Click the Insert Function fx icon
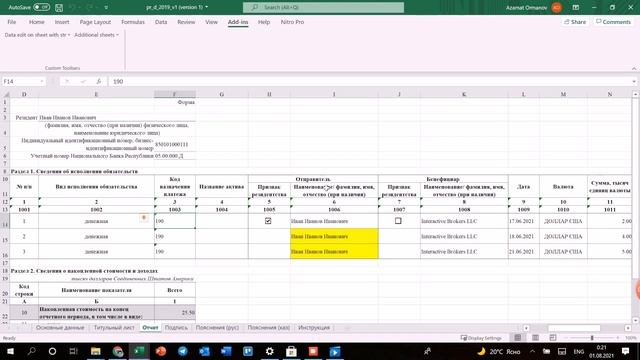 pyautogui.click(x=98, y=81)
